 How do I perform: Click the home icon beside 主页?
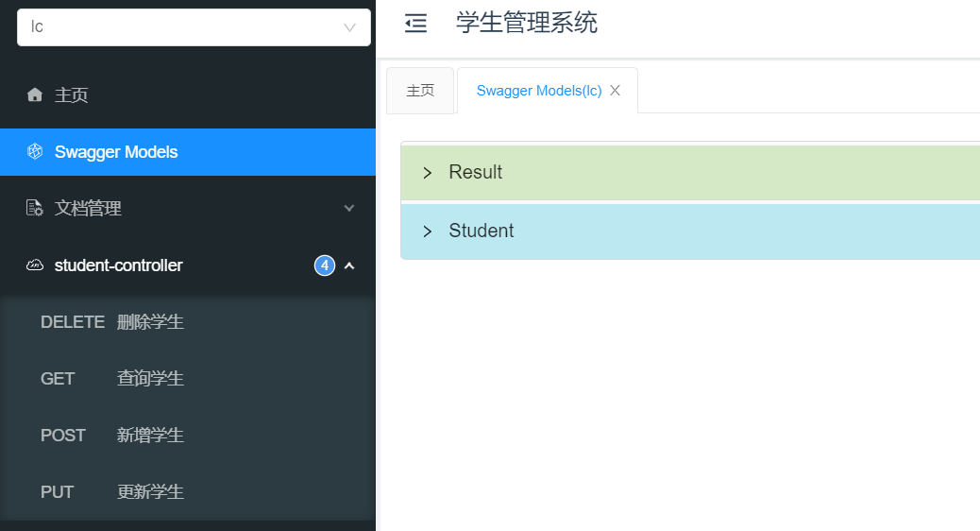35,94
